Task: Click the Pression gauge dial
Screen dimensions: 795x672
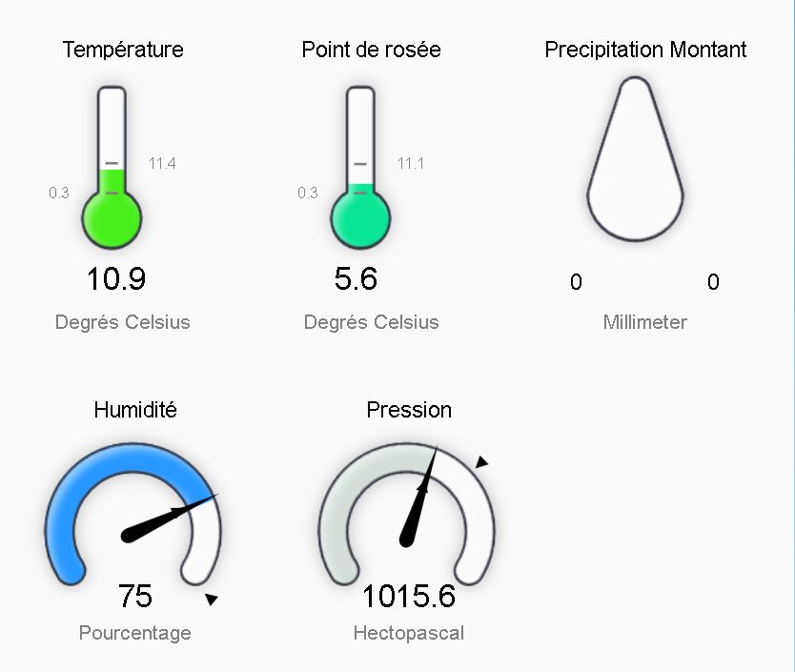Action: pyautogui.click(x=407, y=514)
